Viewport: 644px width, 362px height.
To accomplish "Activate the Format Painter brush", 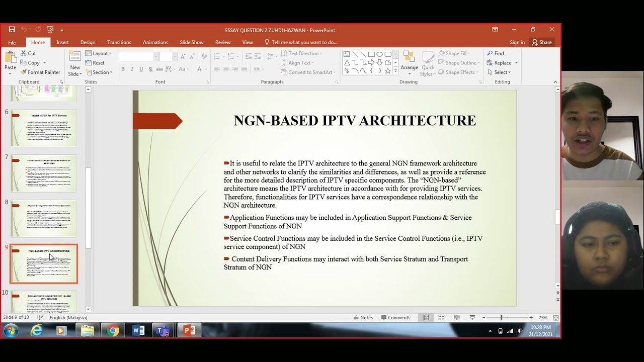I will (40, 72).
